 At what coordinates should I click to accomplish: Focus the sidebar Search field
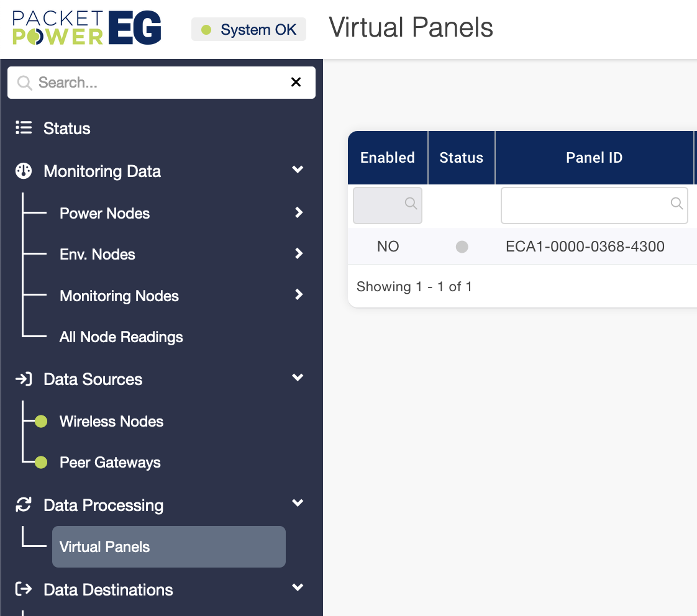[x=155, y=83]
